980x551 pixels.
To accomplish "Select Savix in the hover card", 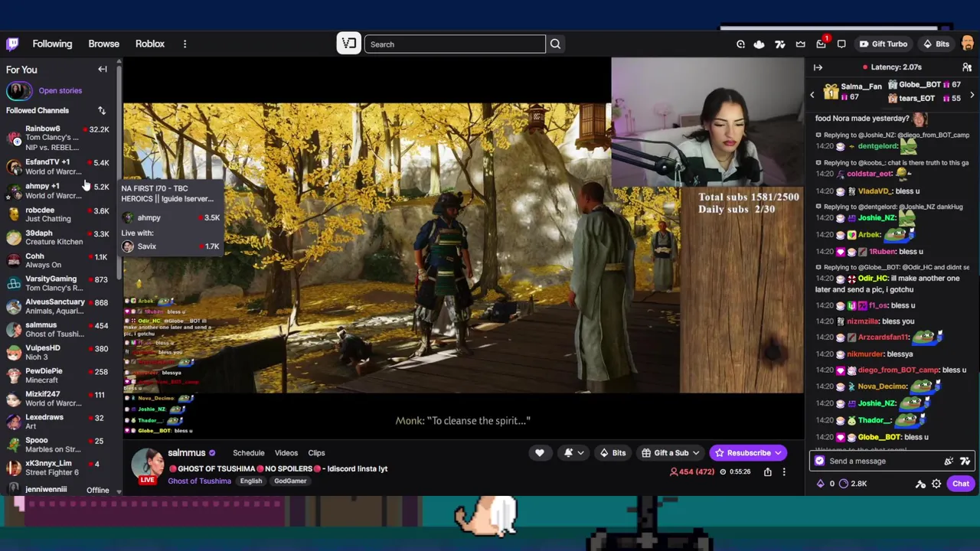I will click(170, 246).
